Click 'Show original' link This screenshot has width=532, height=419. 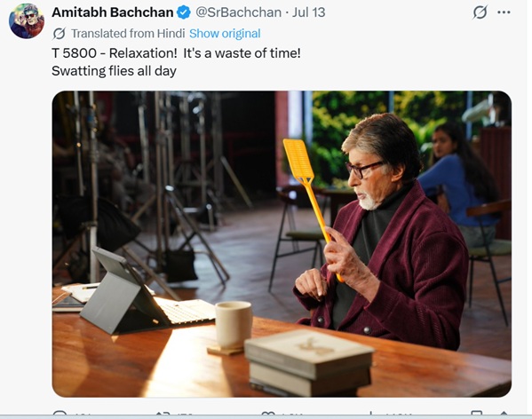coord(225,34)
